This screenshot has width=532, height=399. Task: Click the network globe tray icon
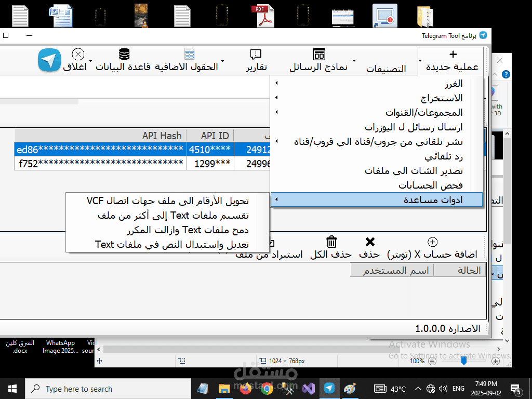(x=431, y=389)
